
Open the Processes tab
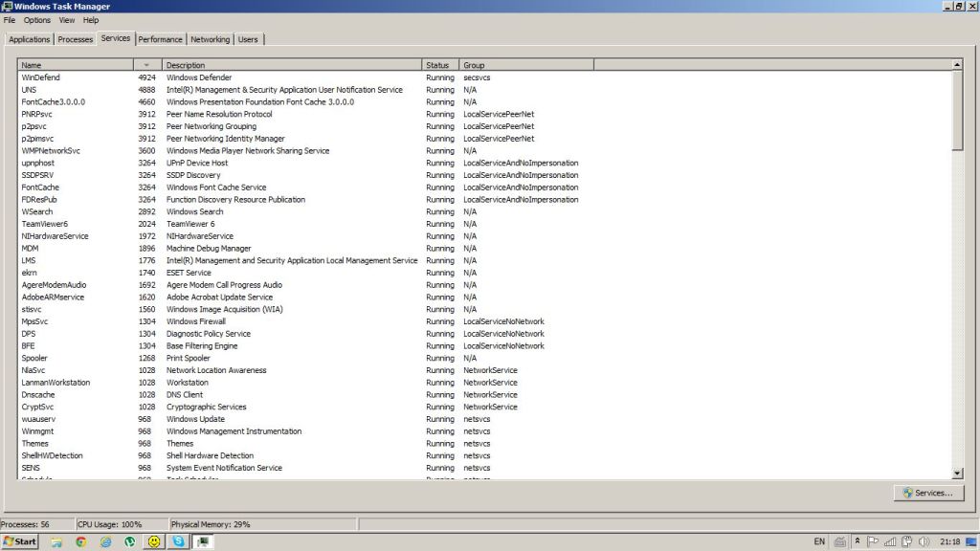[76, 39]
